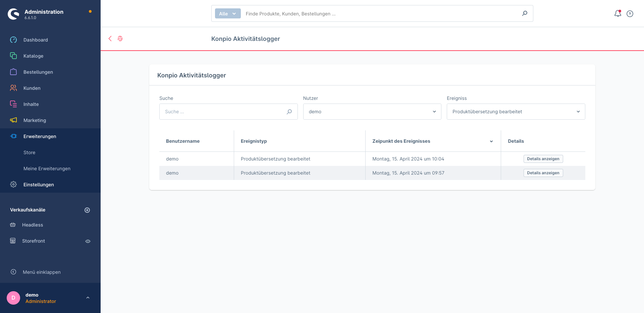Add a new Verkaufskanal with plus icon
Viewport: 644px width, 313px height.
87,210
